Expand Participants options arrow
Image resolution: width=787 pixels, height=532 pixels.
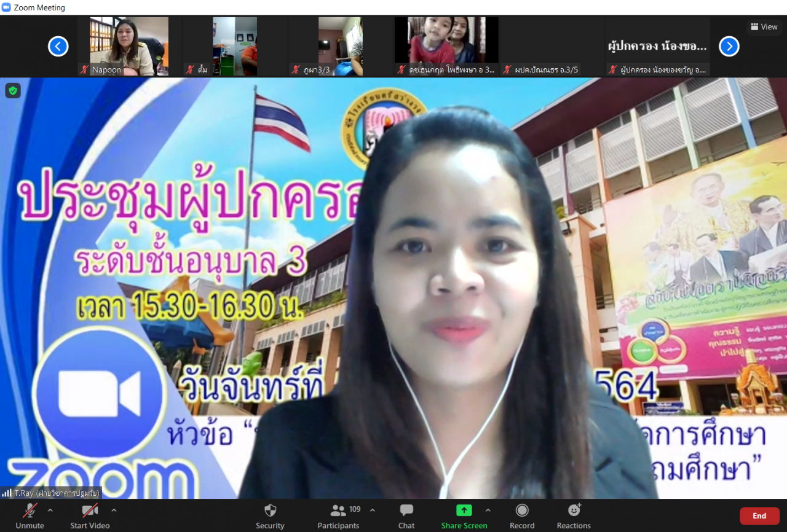pyautogui.click(x=372, y=510)
